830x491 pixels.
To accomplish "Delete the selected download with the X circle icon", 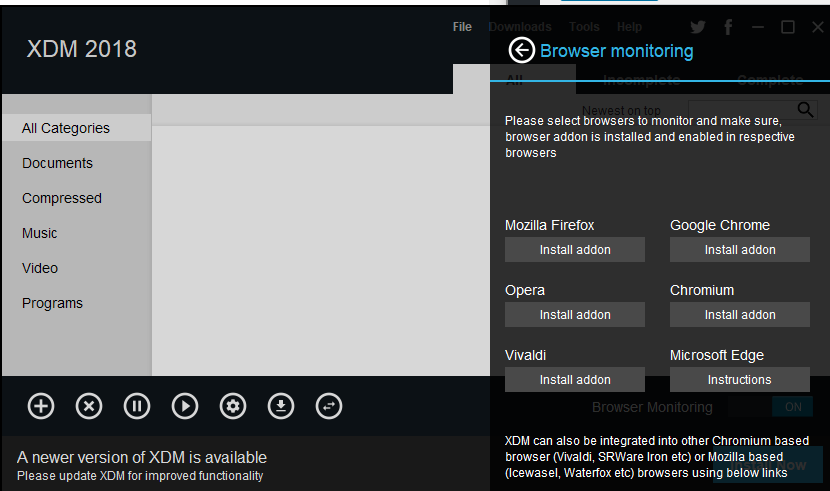I will click(89, 406).
